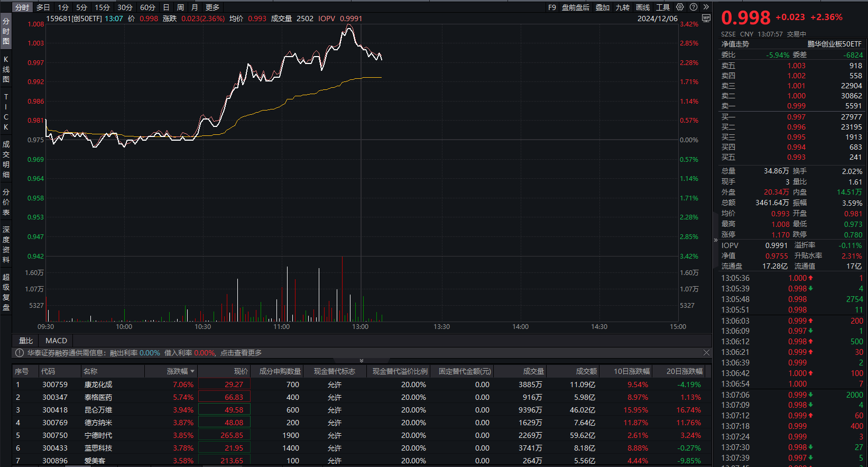Click the help question mark icon
The height and width of the screenshot is (467, 868).
point(693,7)
